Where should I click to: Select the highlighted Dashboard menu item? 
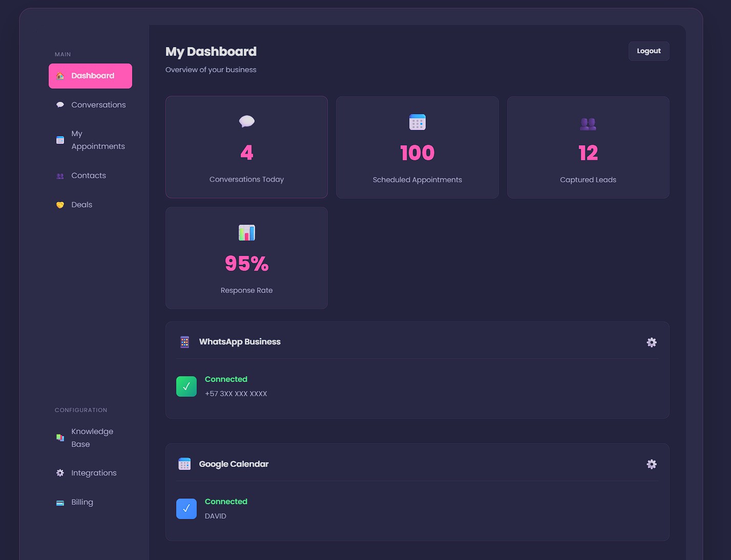click(x=91, y=76)
